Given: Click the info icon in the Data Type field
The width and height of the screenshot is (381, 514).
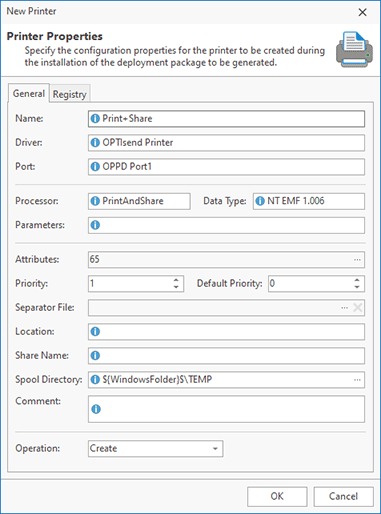Looking at the screenshot, I should click(x=260, y=201).
